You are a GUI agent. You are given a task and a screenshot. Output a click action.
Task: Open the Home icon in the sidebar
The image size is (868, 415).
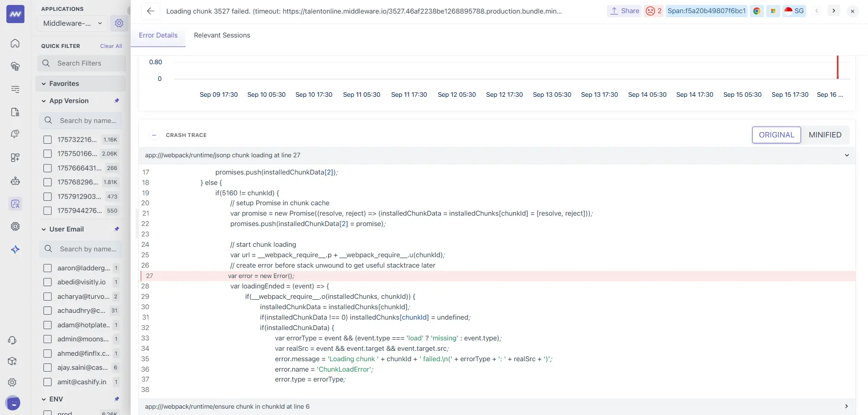point(15,43)
